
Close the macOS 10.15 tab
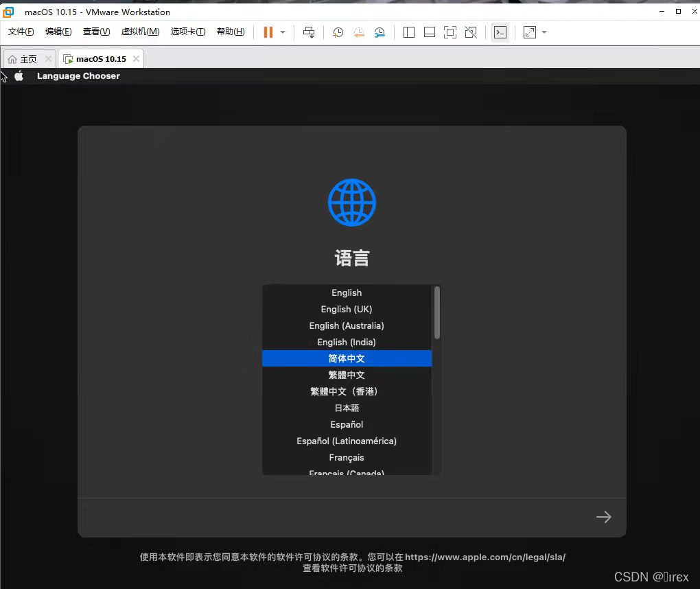pos(136,59)
